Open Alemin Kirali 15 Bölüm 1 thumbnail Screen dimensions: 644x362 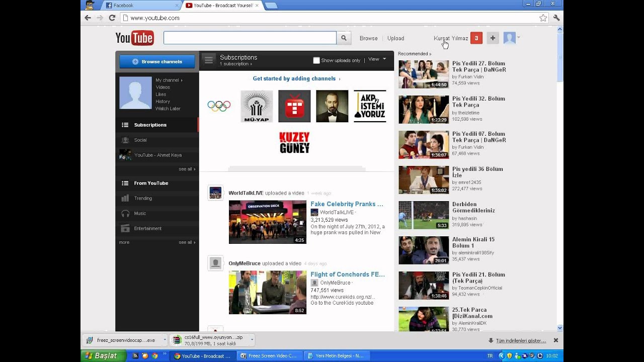[424, 250]
